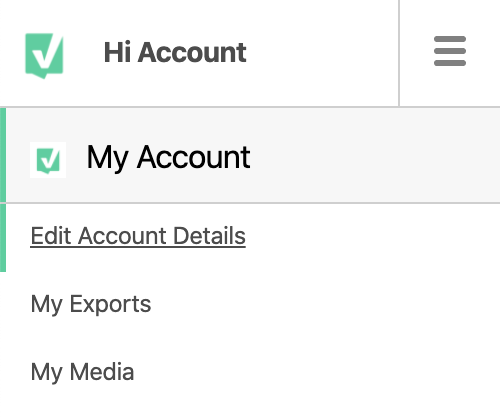The image size is (500, 418).
Task: Click the underlined Edit Account Details entry
Action: (138, 236)
